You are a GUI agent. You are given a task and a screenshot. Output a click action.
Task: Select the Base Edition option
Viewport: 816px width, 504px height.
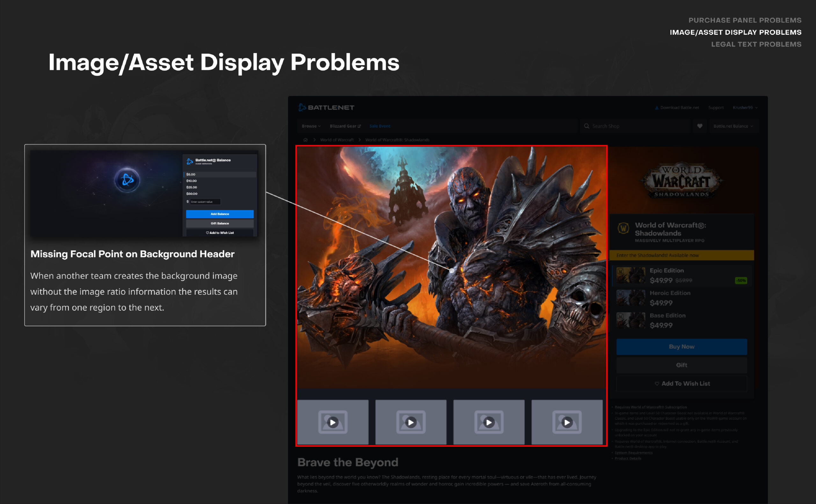click(681, 320)
